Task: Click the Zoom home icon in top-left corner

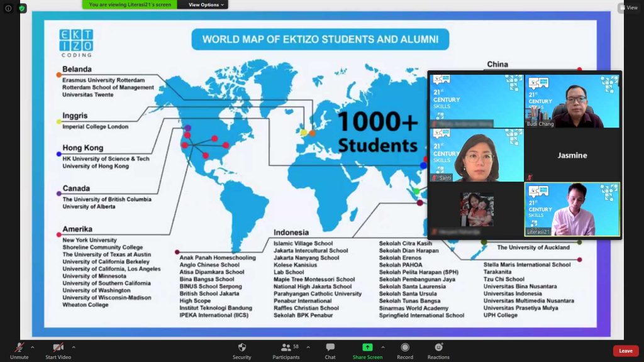Action: [x=8, y=8]
